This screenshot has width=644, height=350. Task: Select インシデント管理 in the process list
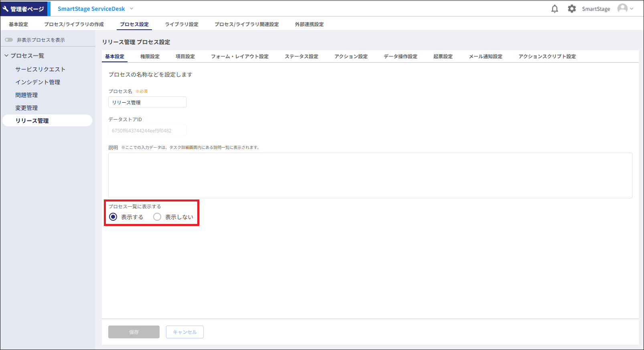(x=38, y=82)
